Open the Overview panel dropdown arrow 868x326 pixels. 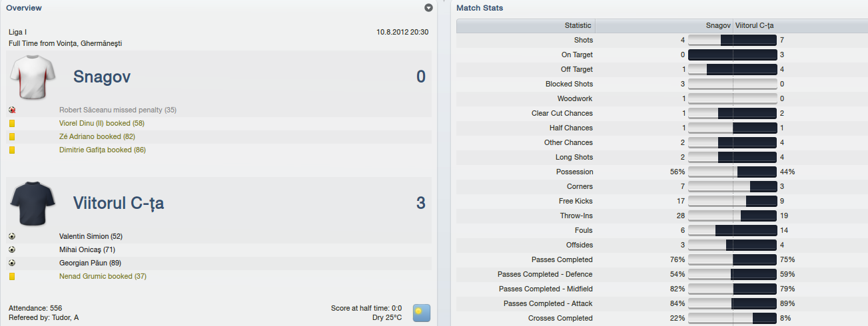(428, 8)
